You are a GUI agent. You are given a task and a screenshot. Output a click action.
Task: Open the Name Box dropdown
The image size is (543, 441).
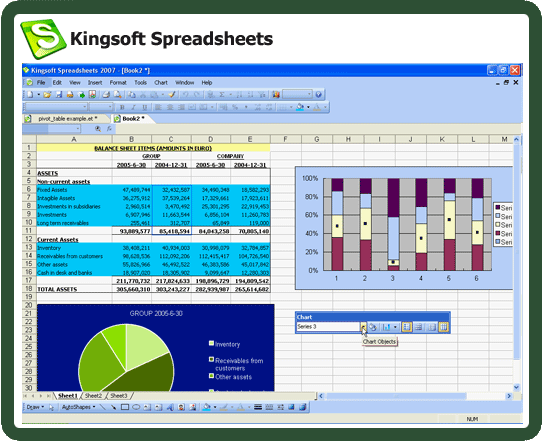[x=78, y=129]
